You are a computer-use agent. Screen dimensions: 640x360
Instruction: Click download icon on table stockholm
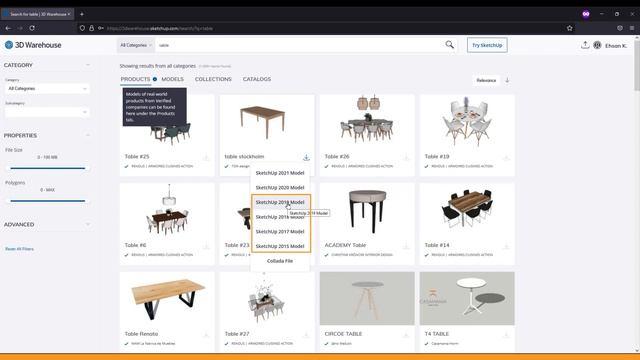[x=306, y=157]
